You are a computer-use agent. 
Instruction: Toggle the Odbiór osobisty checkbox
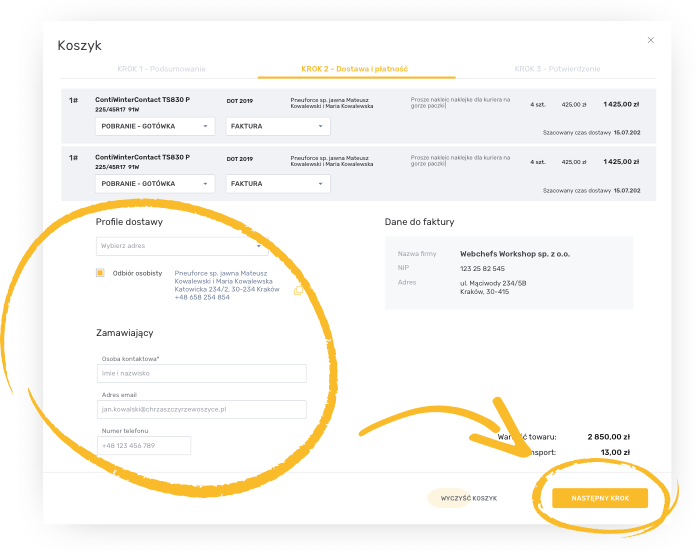click(100, 272)
